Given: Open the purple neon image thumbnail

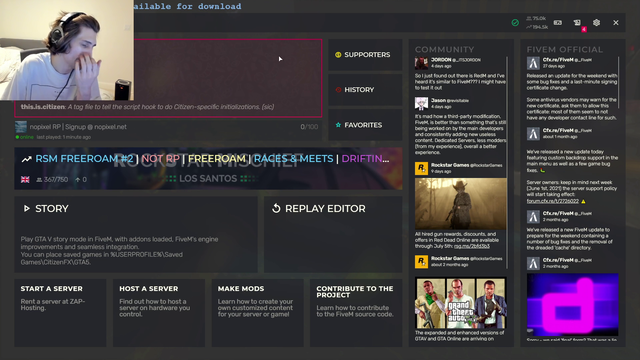Looking at the screenshot, I should click(573, 304).
